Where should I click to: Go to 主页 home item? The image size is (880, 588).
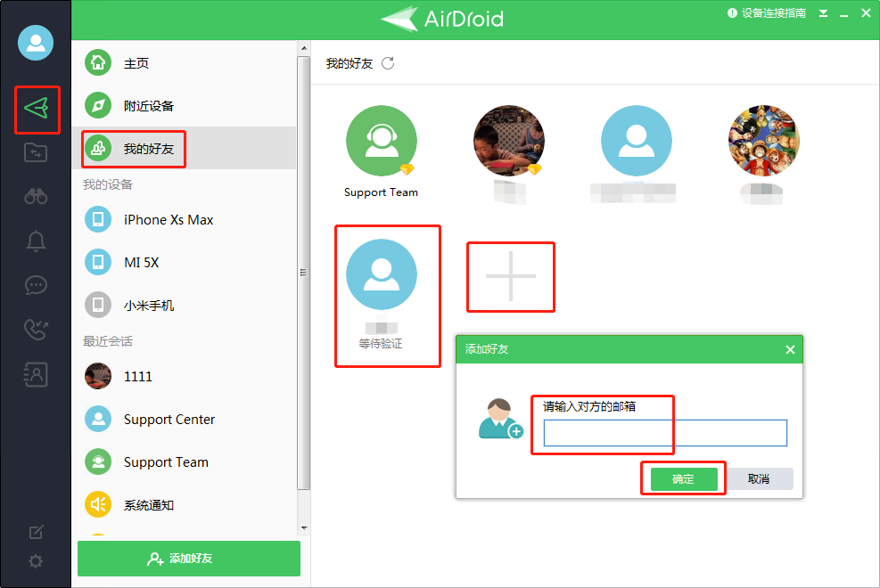[184, 62]
